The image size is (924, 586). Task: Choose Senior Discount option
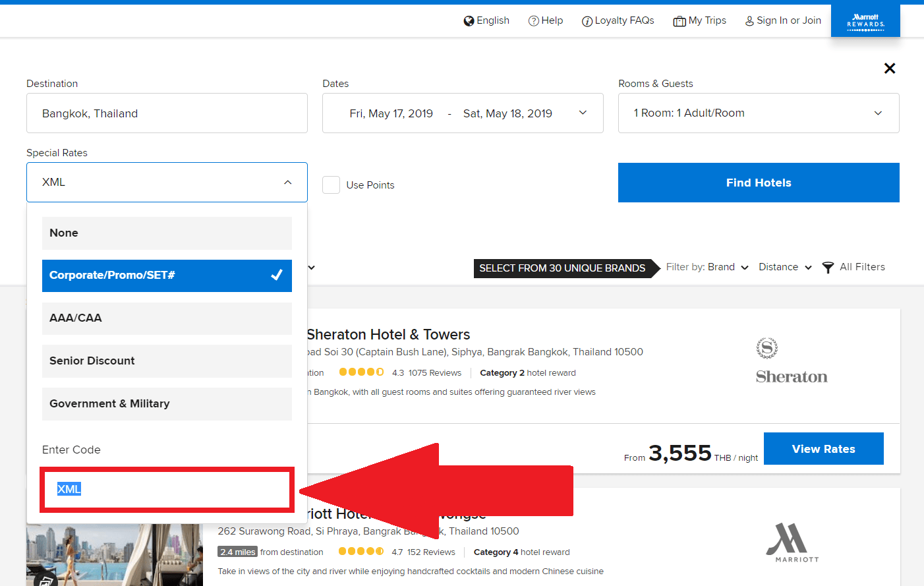pyautogui.click(x=167, y=361)
